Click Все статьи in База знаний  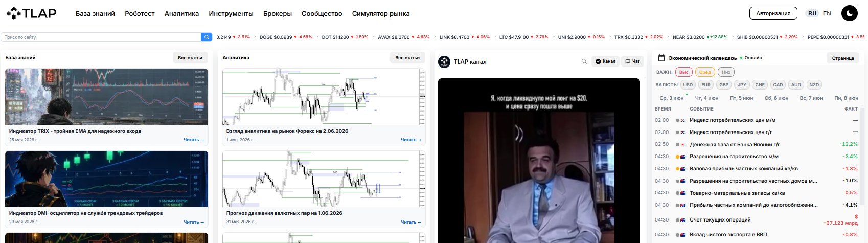[190, 58]
